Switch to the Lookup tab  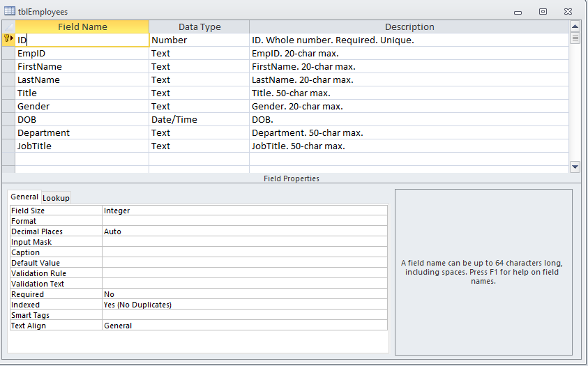56,198
